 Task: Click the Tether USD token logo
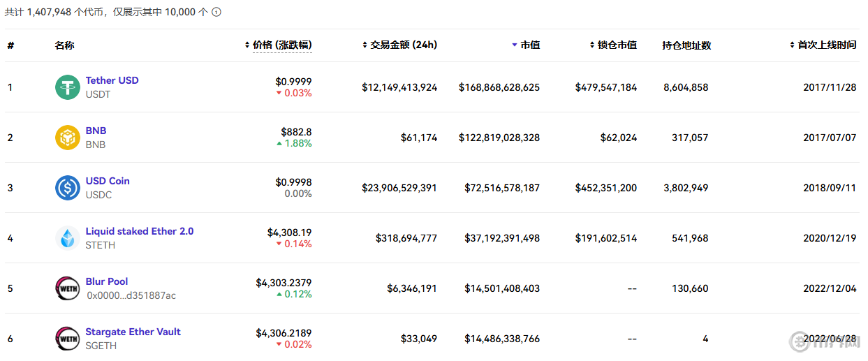tap(68, 87)
